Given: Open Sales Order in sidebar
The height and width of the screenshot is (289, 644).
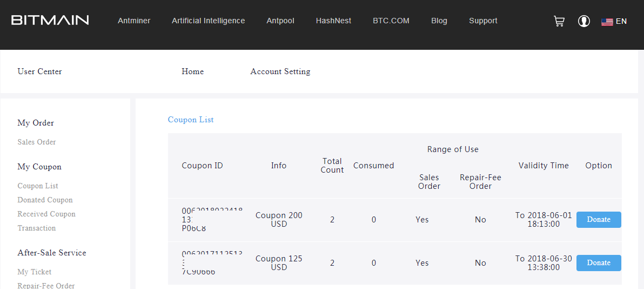Looking at the screenshot, I should pos(37,142).
